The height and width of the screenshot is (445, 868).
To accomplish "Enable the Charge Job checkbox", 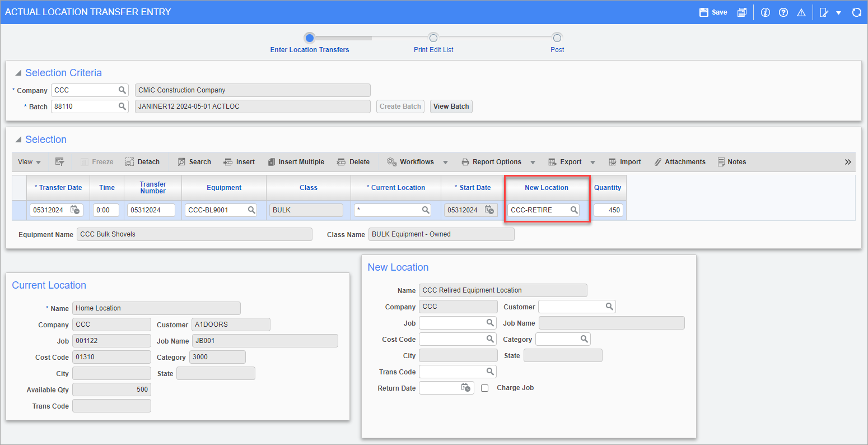I will 485,388.
